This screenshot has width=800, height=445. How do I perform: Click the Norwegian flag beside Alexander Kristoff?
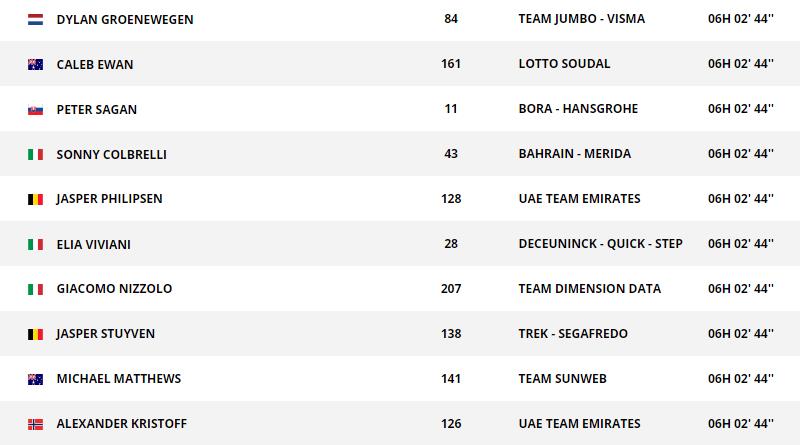click(x=35, y=424)
